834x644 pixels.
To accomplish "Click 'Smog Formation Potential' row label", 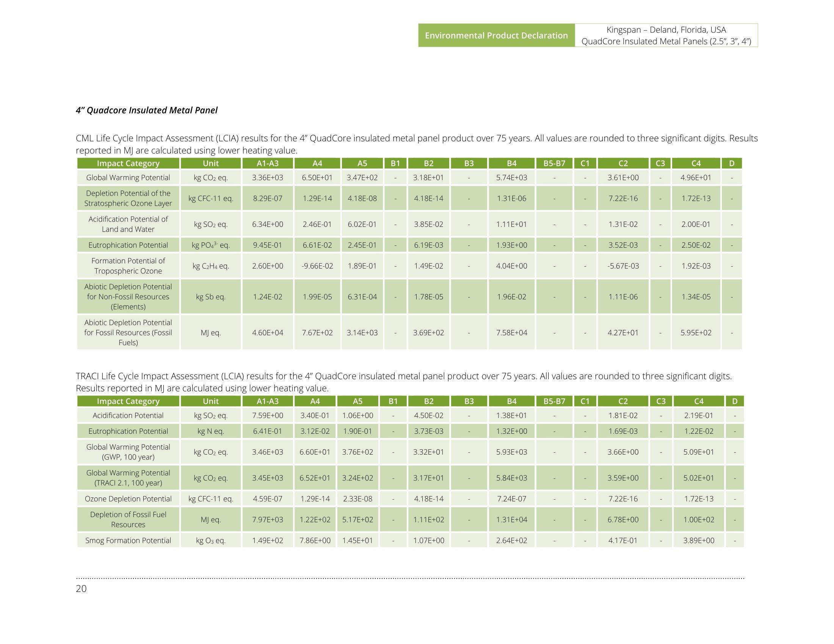I will (x=128, y=540).
